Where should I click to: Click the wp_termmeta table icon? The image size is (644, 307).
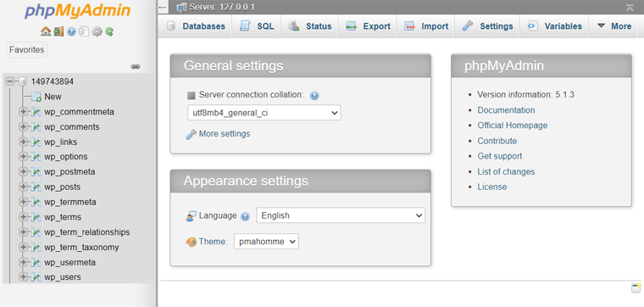click(x=36, y=202)
